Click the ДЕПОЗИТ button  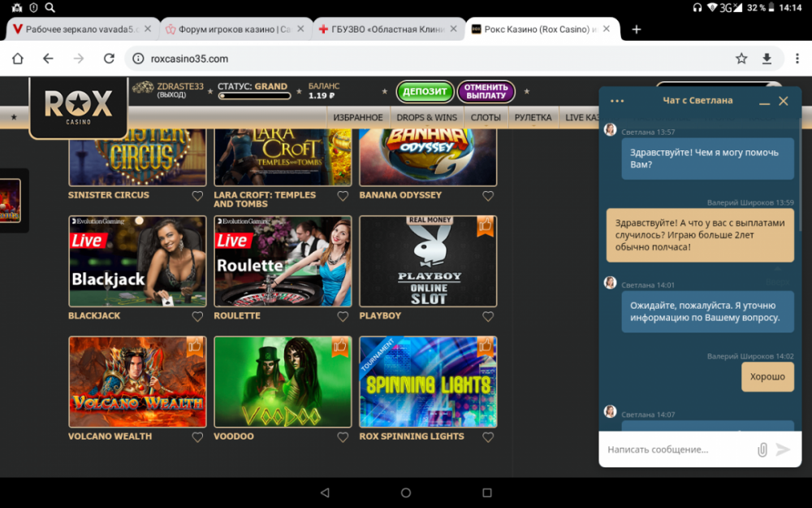(425, 92)
